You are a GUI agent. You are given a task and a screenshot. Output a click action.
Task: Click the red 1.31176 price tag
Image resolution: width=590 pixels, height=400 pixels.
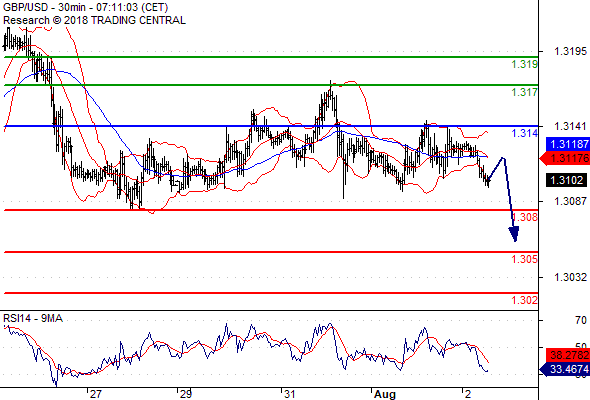(x=565, y=158)
